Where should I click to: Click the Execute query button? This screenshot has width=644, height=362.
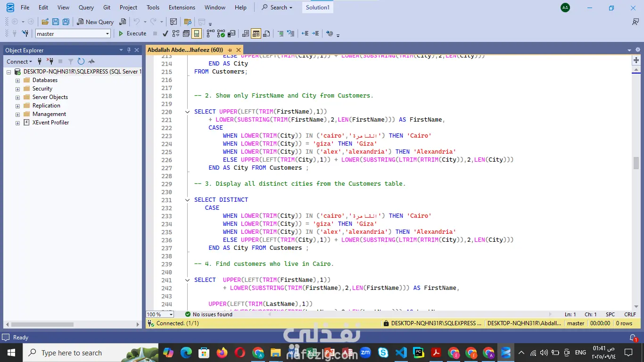132,33
